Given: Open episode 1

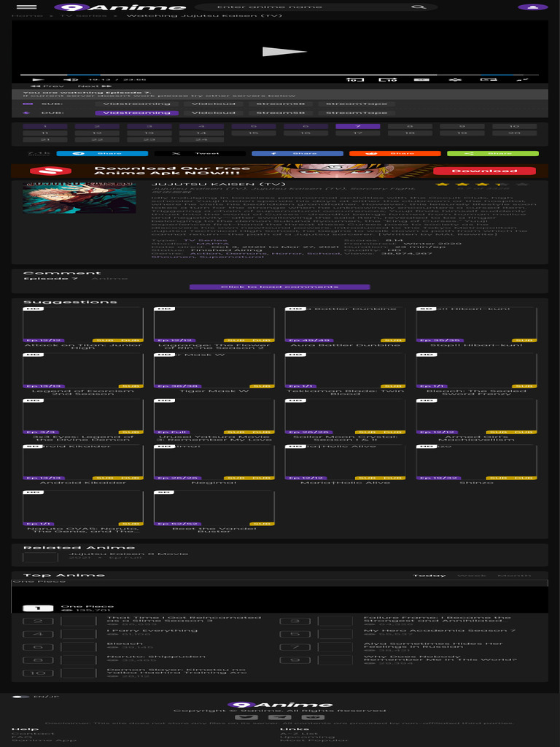Looking at the screenshot, I should pyautogui.click(x=45, y=127).
